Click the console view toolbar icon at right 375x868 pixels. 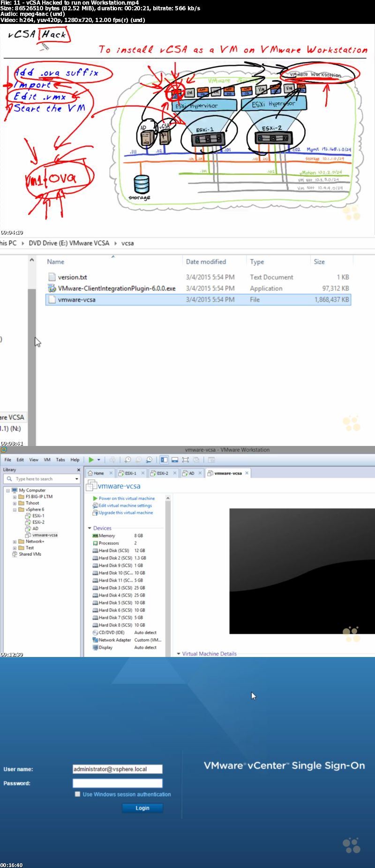click(211, 460)
